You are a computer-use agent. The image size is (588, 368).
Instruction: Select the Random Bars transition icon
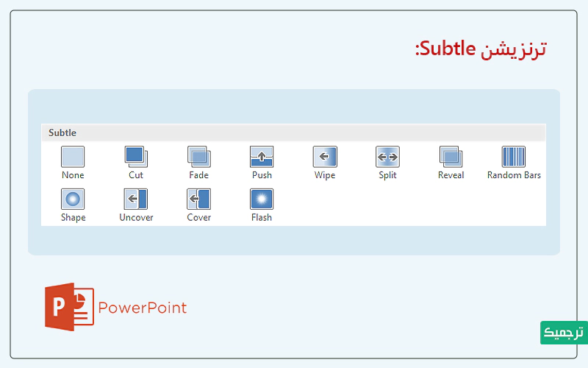pyautogui.click(x=514, y=157)
